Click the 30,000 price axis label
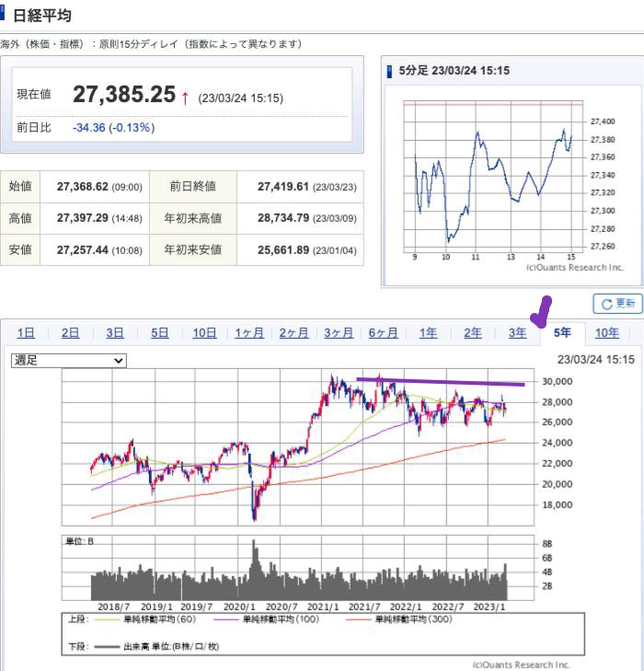The height and width of the screenshot is (671, 644). (558, 381)
